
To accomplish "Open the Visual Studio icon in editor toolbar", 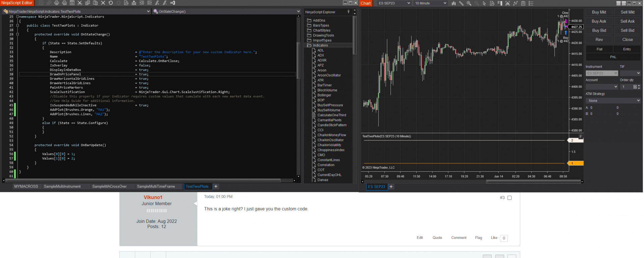I will [x=173, y=3].
